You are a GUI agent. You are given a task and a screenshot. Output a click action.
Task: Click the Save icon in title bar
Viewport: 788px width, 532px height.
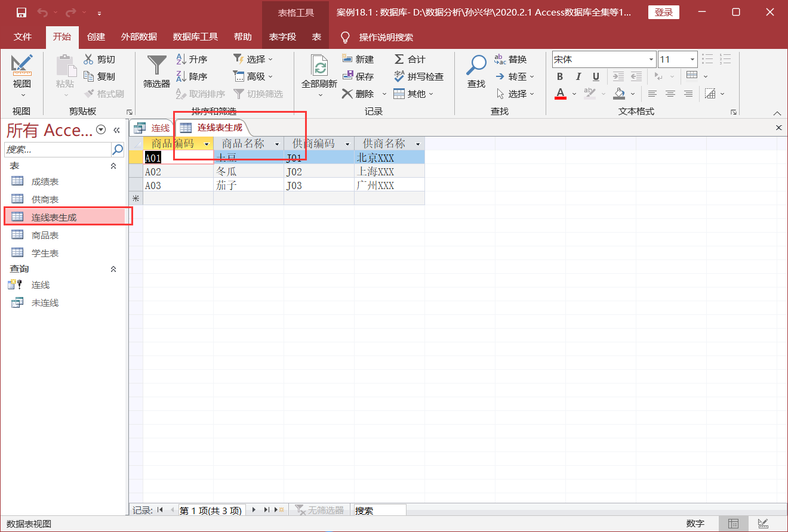[x=21, y=13]
